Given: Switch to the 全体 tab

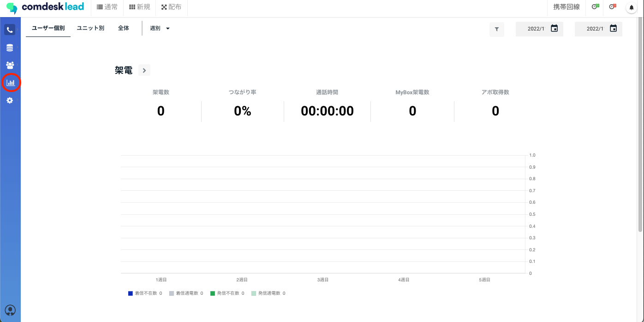Looking at the screenshot, I should click(x=124, y=28).
